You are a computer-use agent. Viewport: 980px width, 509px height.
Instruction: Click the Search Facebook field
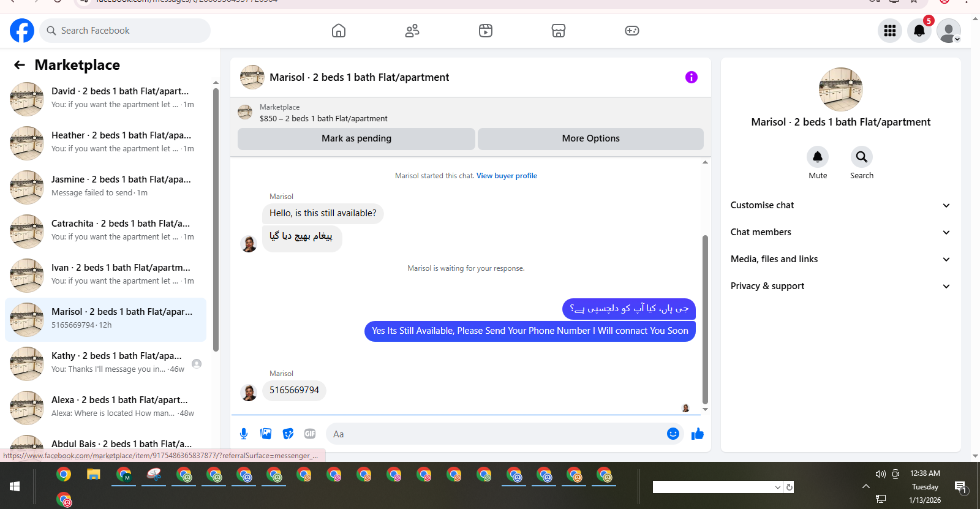click(x=125, y=31)
